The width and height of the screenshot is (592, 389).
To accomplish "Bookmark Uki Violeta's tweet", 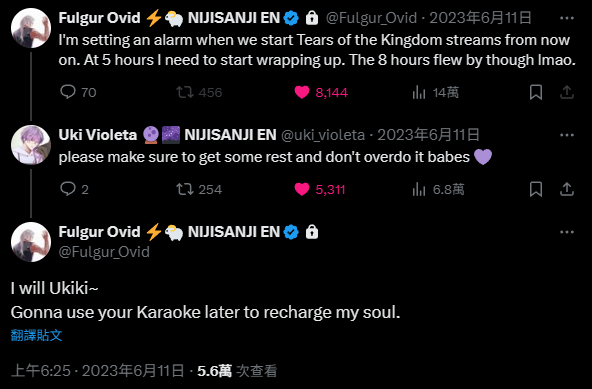I will pos(536,189).
